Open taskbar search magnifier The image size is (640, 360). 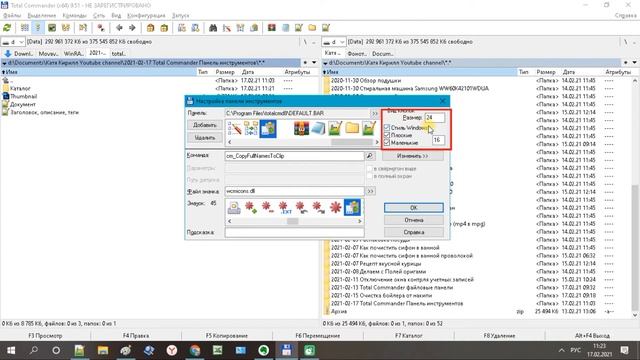coord(34,350)
